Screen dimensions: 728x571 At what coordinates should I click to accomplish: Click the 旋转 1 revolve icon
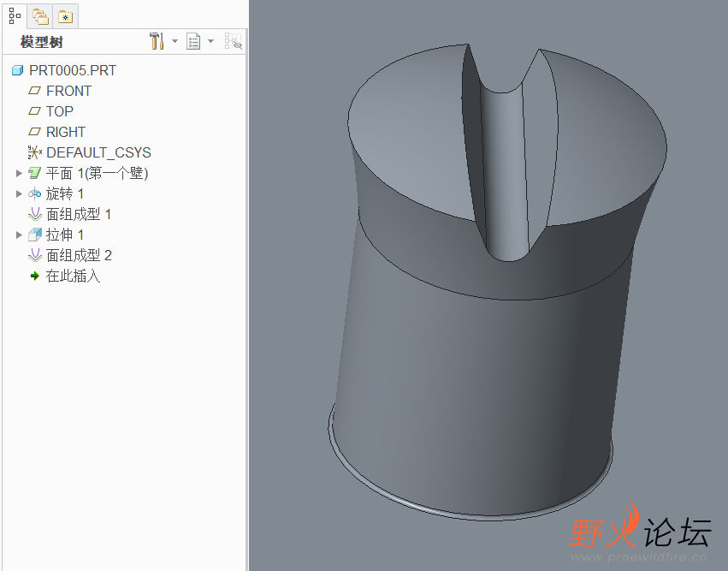[35, 193]
